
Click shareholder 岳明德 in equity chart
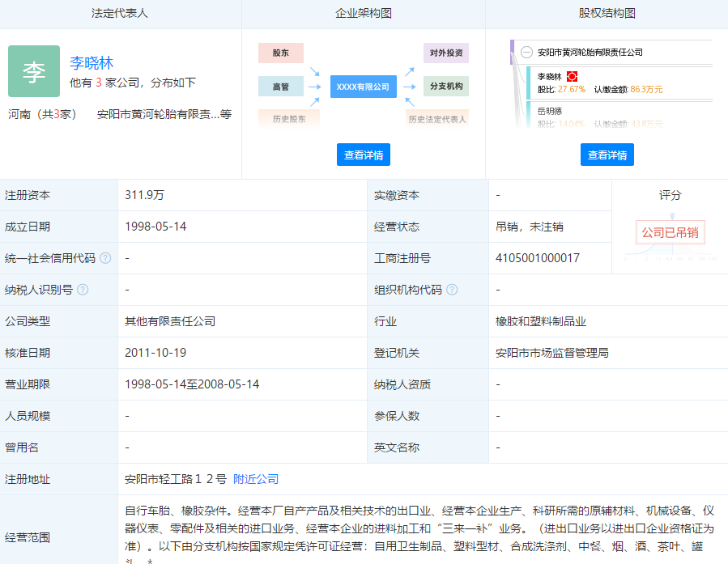pyautogui.click(x=550, y=111)
